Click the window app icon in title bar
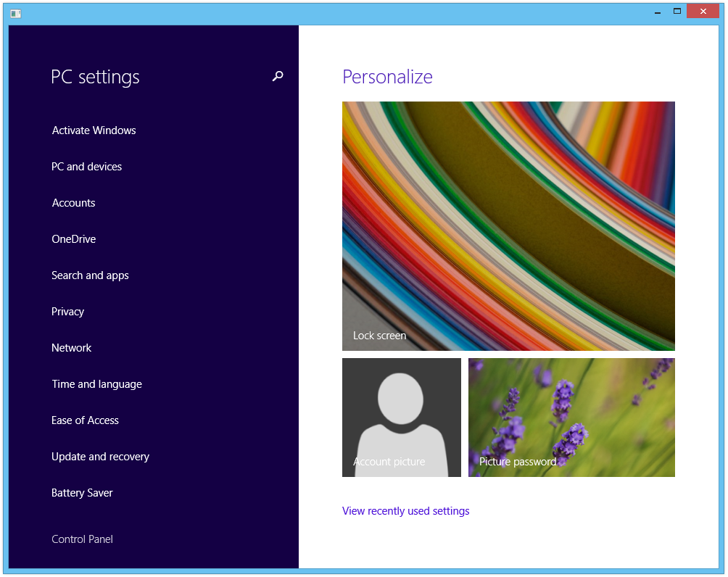728x577 pixels. 15,13
